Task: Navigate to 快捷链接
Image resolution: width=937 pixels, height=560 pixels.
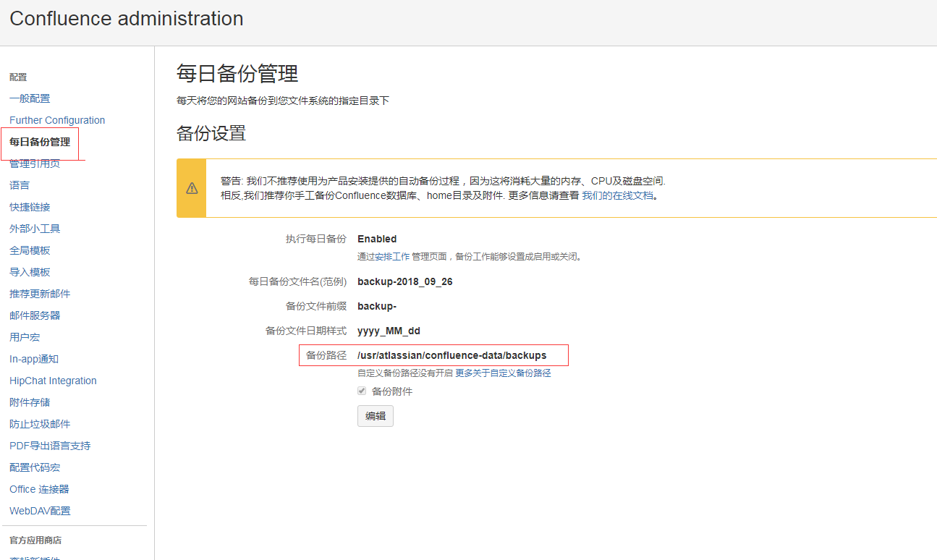Action: click(x=30, y=207)
